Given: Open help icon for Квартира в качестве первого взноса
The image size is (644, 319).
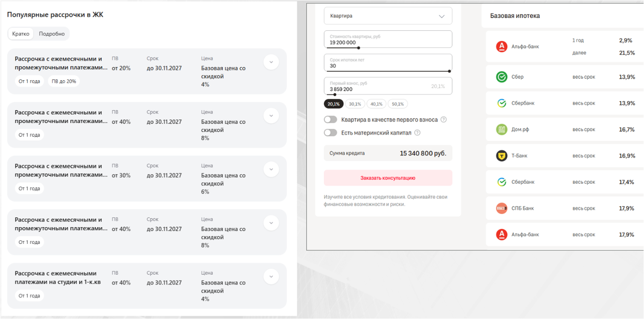Looking at the screenshot, I should (x=444, y=120).
